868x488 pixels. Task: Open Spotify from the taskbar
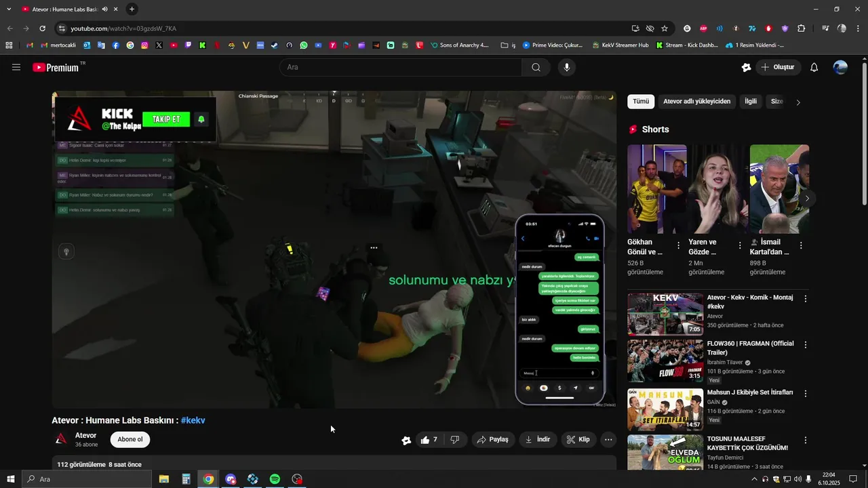click(275, 479)
